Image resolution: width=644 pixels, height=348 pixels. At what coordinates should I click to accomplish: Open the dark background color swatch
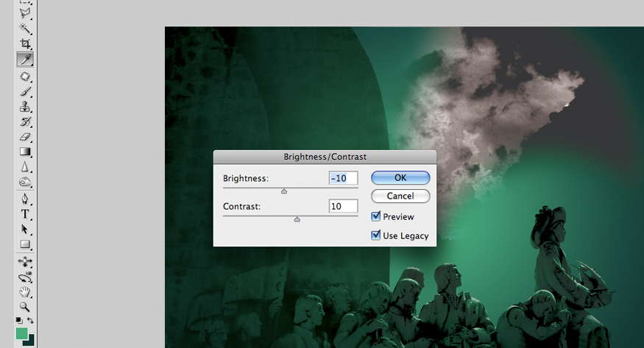click(x=31, y=341)
